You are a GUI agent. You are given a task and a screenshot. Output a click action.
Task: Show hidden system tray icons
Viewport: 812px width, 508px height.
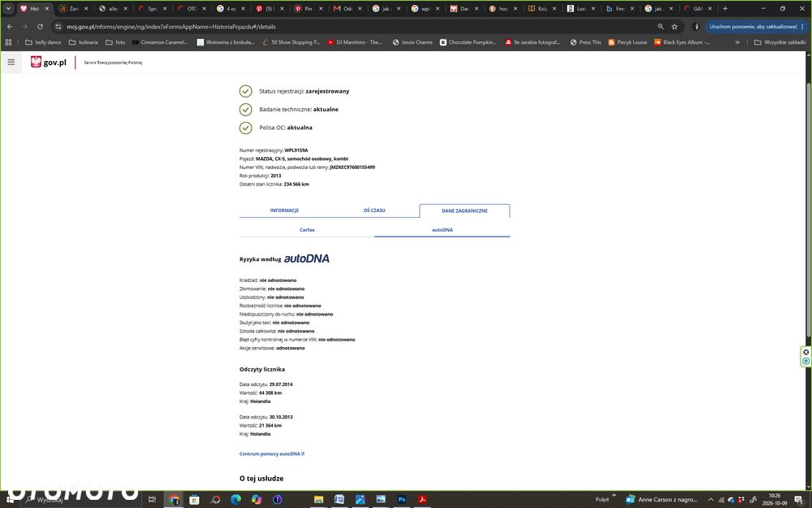pyautogui.click(x=710, y=500)
